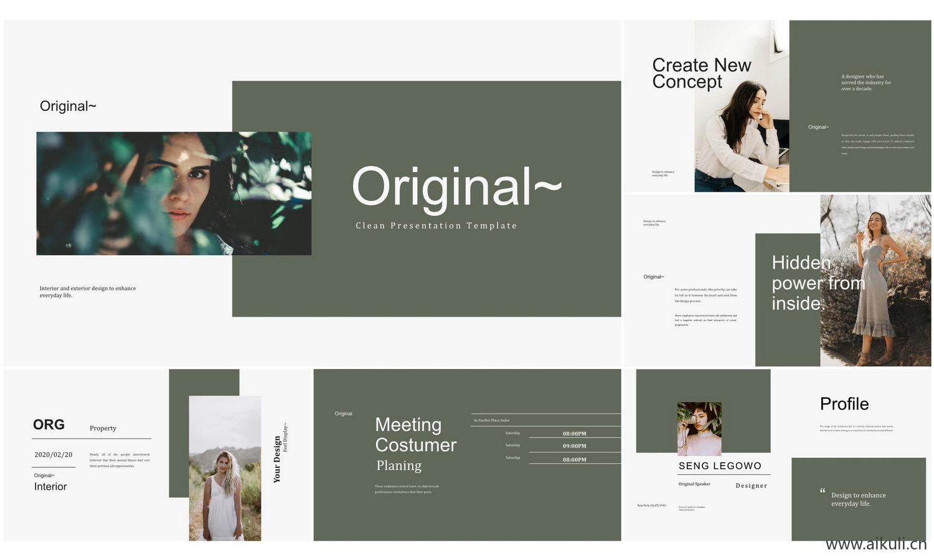Select the 09:00PM schedule row

pyautogui.click(x=574, y=446)
